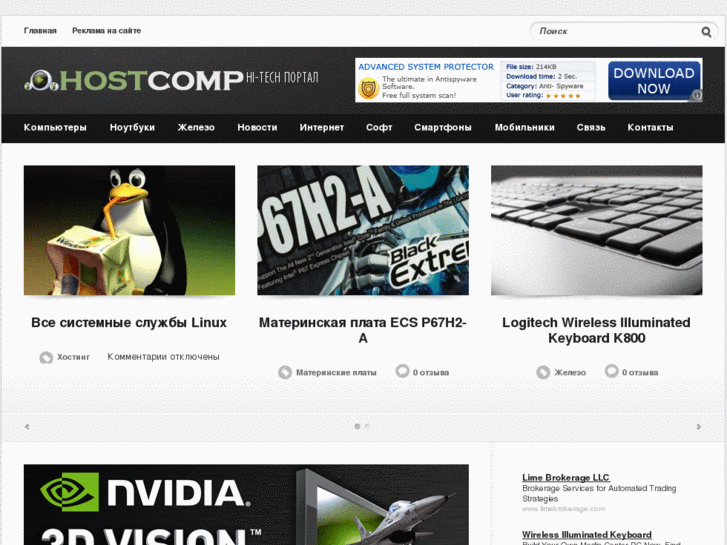
Task: Open article Материнская плата ECS P67H2-A
Action: click(363, 330)
